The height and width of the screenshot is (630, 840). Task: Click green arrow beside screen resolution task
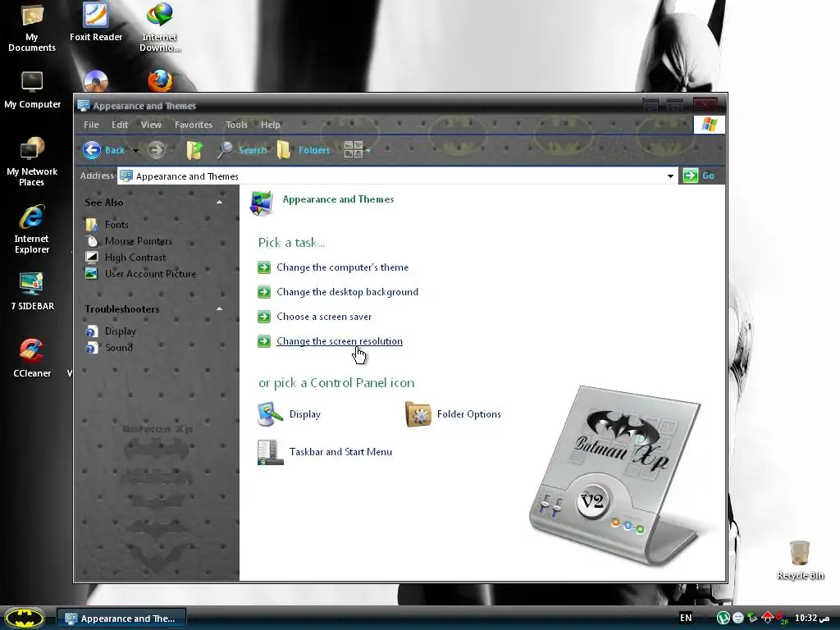tap(264, 341)
